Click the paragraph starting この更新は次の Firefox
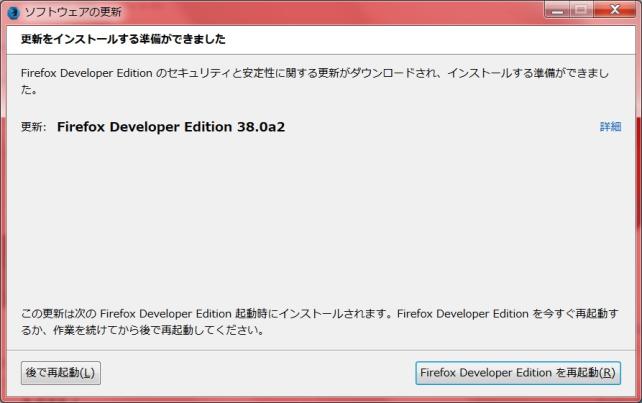 point(319,321)
